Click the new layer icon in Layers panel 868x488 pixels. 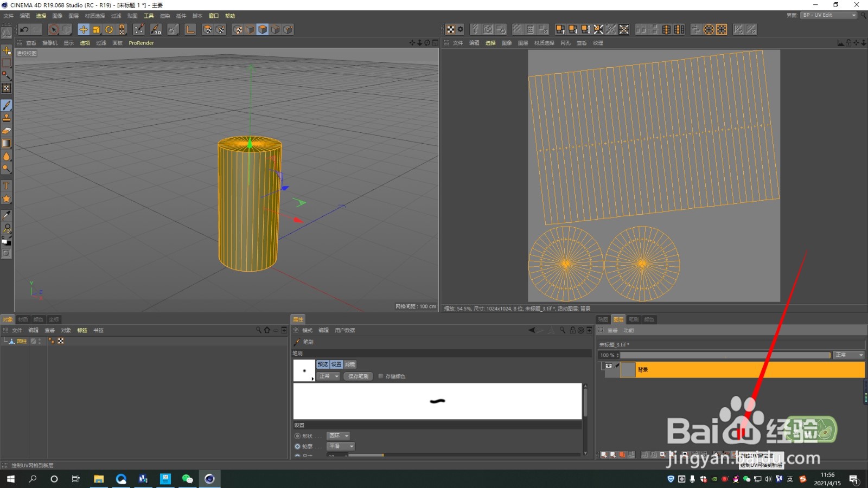(604, 454)
